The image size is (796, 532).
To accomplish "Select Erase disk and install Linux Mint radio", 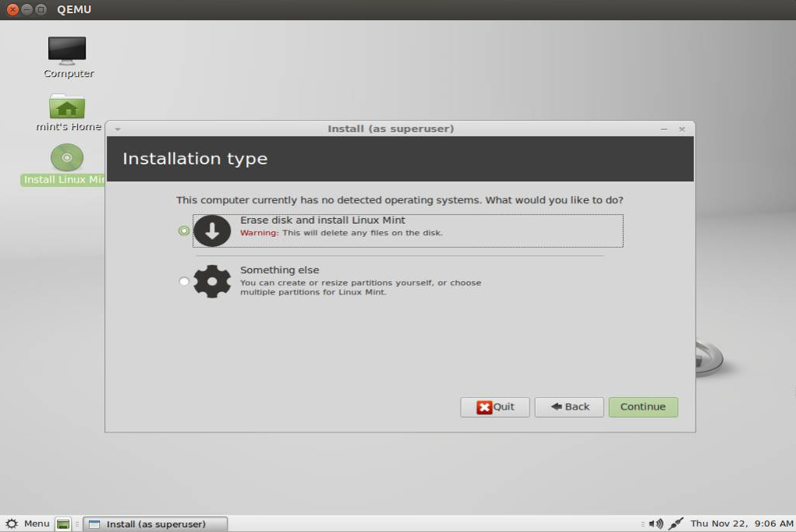I will (184, 231).
